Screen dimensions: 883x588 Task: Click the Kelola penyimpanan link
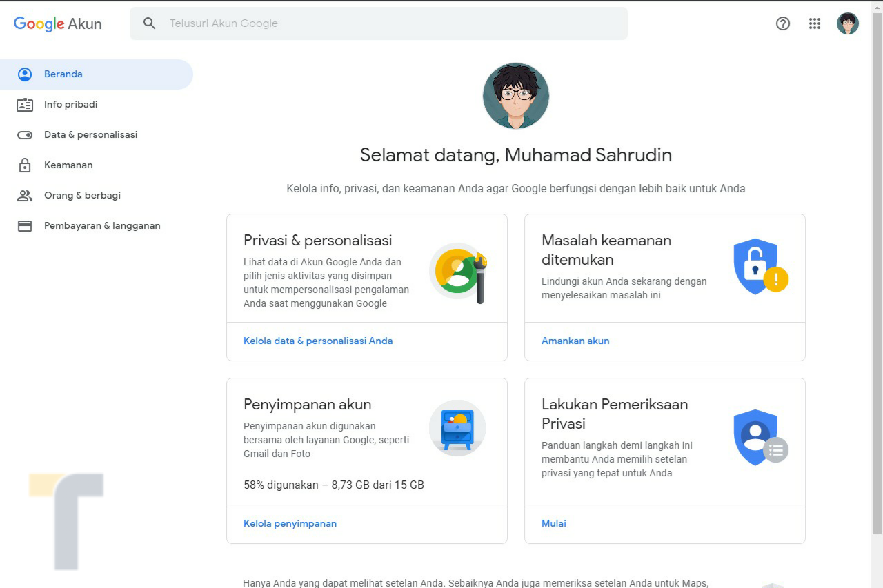tap(290, 523)
